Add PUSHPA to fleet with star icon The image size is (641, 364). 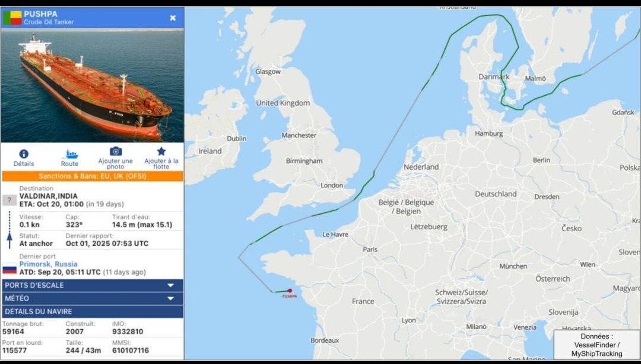161,152
